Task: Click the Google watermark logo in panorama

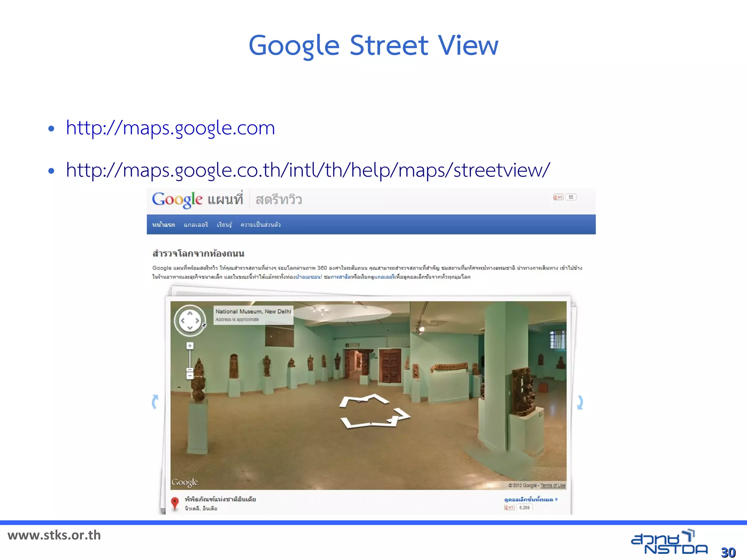Action: click(185, 482)
